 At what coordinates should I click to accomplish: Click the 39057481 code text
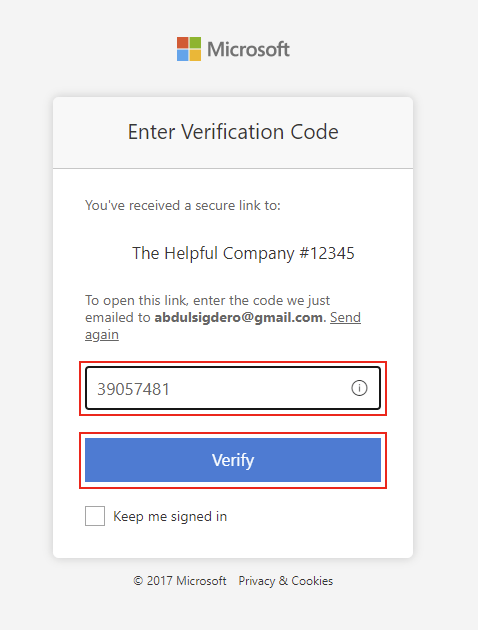[133, 389]
